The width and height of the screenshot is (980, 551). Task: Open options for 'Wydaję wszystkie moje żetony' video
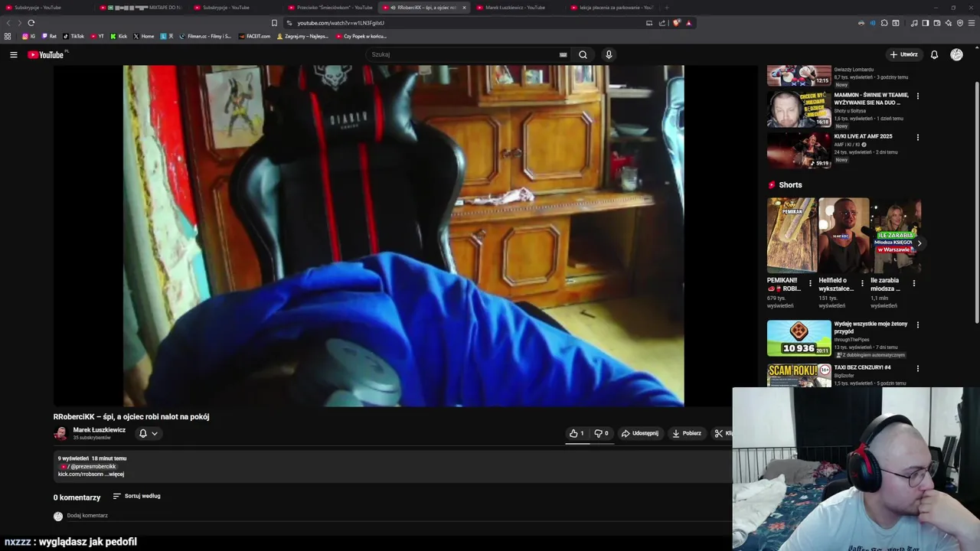click(x=917, y=325)
